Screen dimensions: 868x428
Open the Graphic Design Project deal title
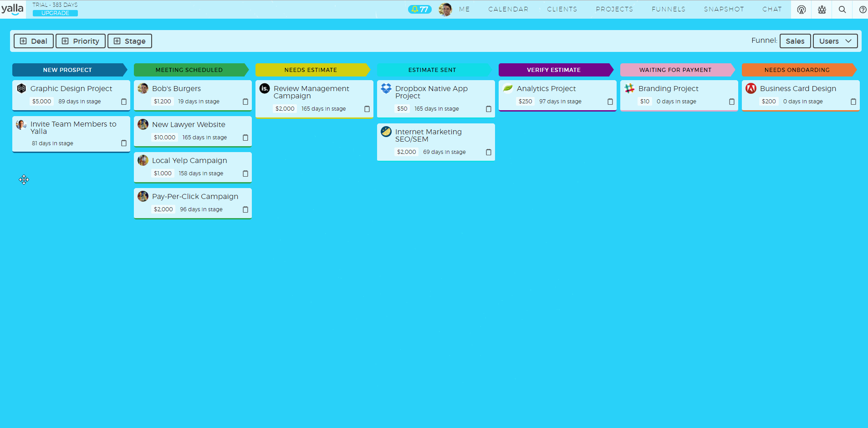pos(71,88)
